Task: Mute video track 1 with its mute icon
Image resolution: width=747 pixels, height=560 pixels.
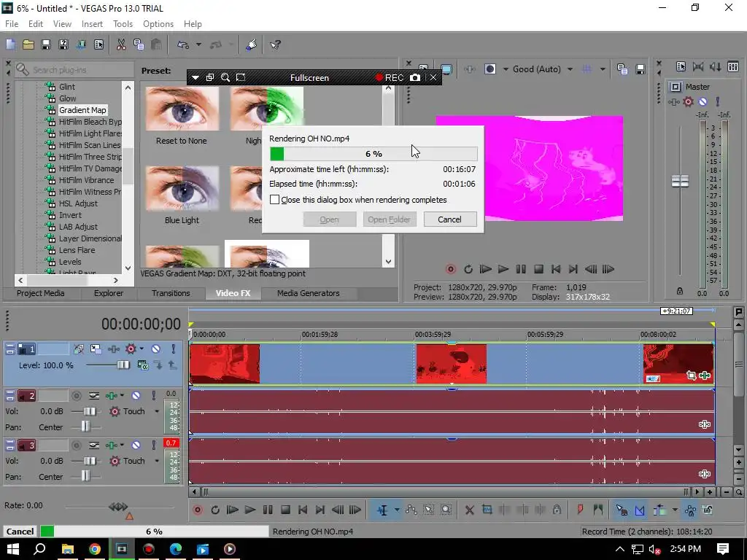Action: (x=156, y=349)
